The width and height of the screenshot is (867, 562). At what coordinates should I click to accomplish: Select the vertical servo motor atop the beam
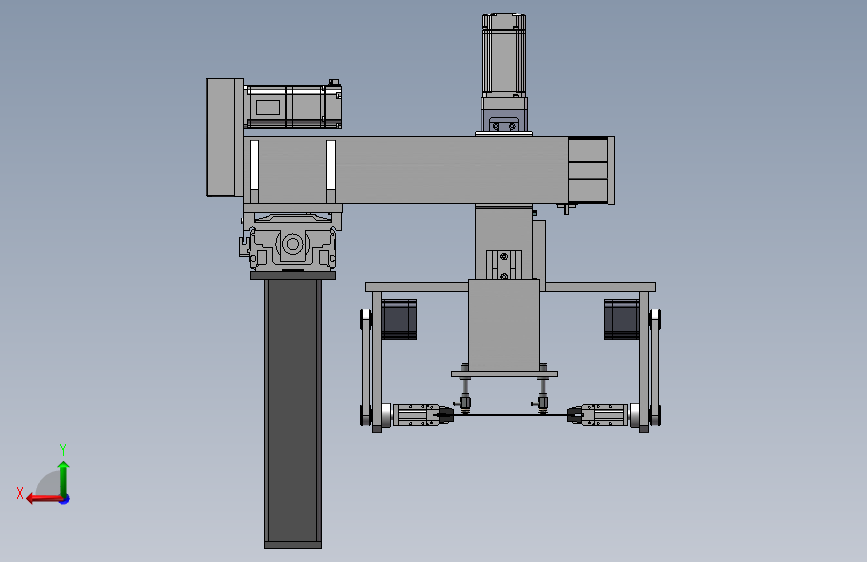[504, 55]
